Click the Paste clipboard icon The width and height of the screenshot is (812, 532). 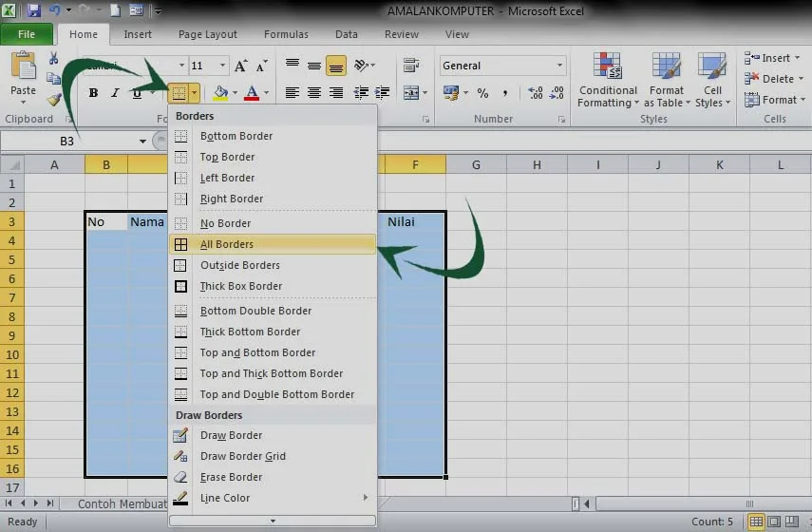(24, 67)
